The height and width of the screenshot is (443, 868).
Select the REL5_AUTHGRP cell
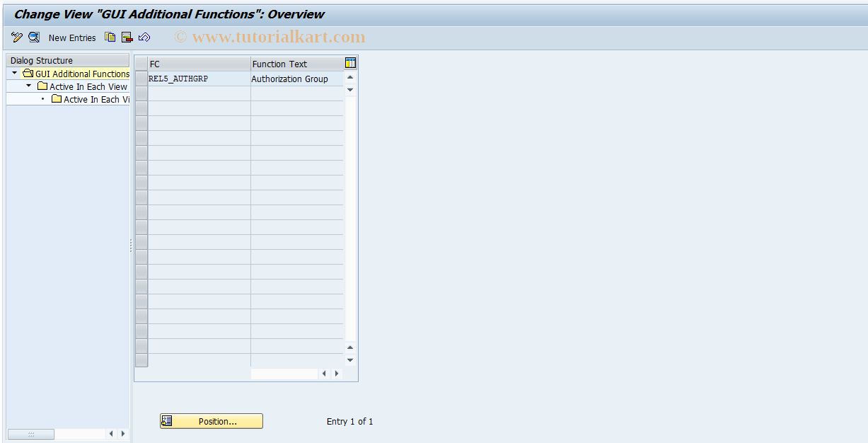coord(199,79)
